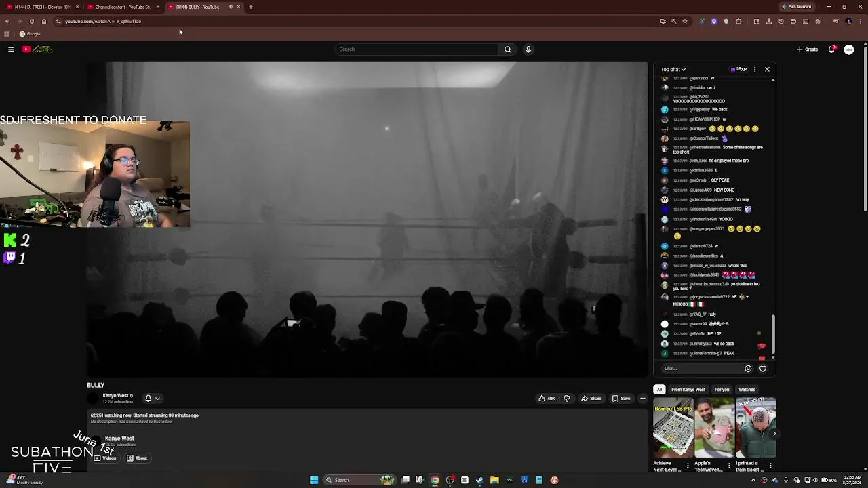Viewport: 868px width, 488px height.
Task: Send a heart reaction in chat
Action: coord(763,369)
